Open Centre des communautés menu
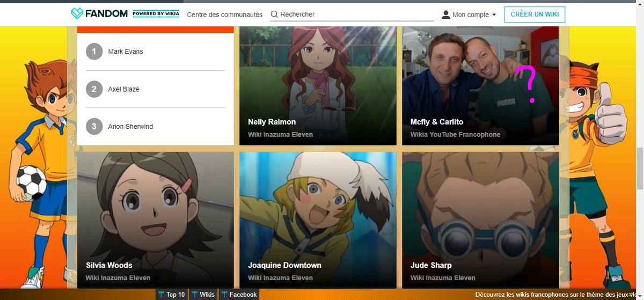The width and height of the screenshot is (644, 300). click(x=224, y=14)
